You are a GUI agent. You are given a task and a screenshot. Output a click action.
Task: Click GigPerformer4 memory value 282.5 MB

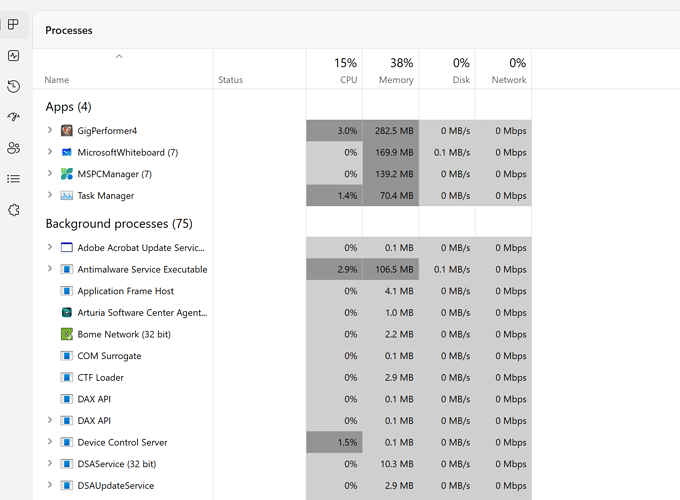coord(394,131)
